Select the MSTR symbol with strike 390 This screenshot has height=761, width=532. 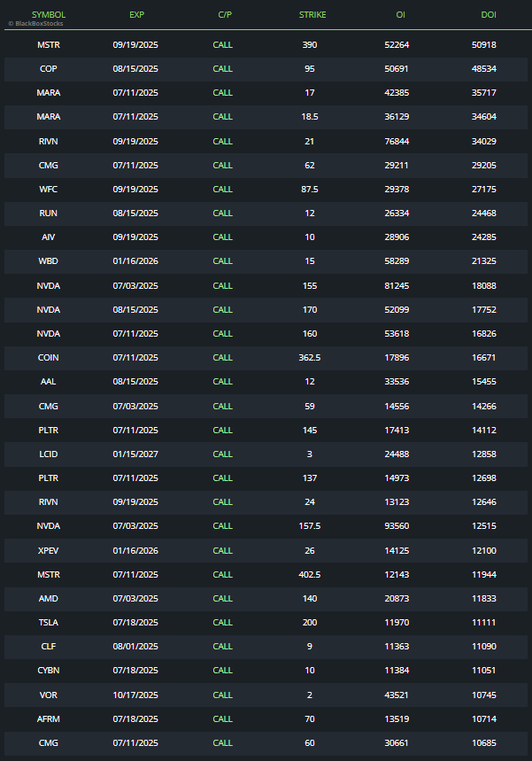coord(49,44)
